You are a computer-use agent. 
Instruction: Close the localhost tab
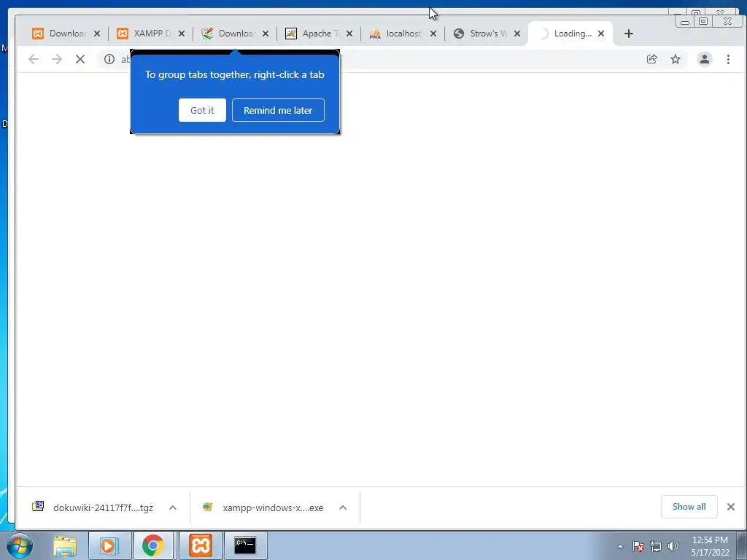coord(433,34)
